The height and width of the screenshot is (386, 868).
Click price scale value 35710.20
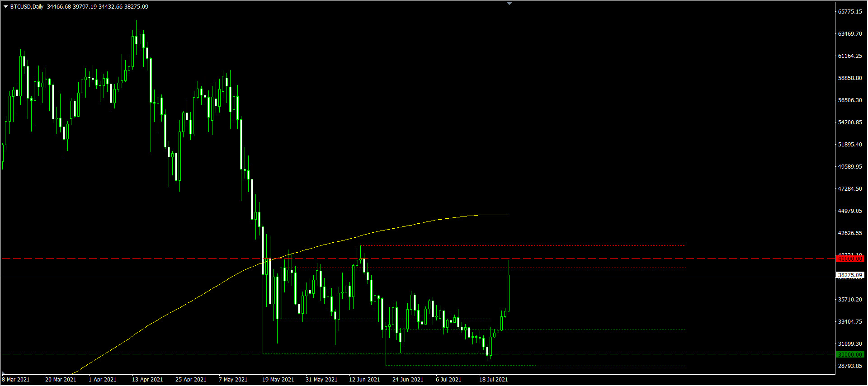pos(850,300)
